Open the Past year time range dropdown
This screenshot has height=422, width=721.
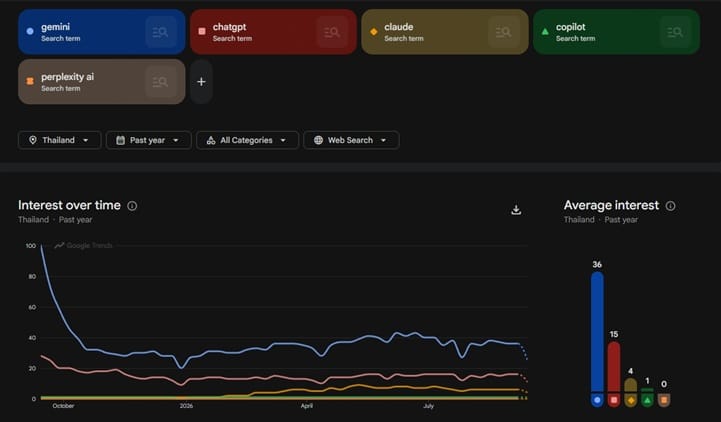(148, 140)
